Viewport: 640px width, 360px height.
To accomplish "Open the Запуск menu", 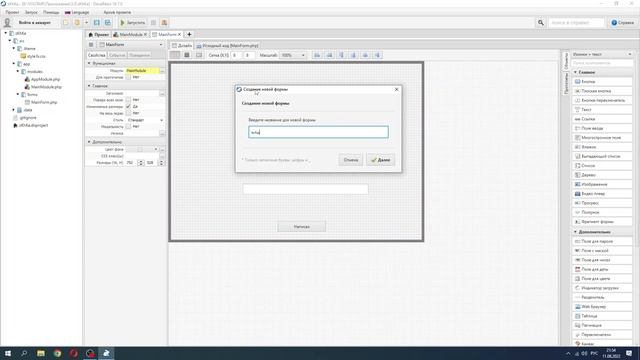I will pos(31,12).
